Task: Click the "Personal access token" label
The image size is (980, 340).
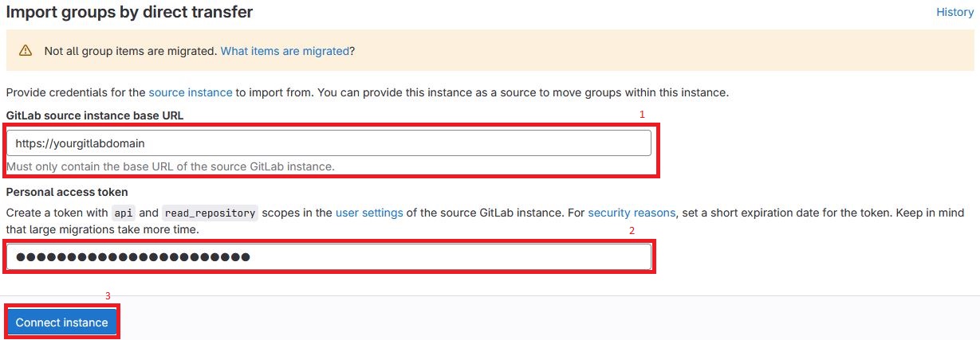Action: pyautogui.click(x=67, y=192)
